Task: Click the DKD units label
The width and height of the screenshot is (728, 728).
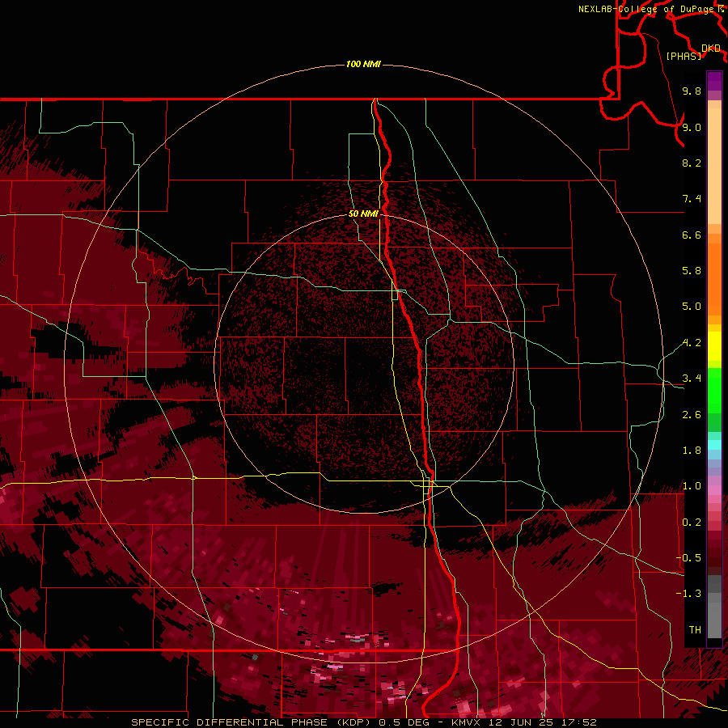Action: click(x=711, y=49)
